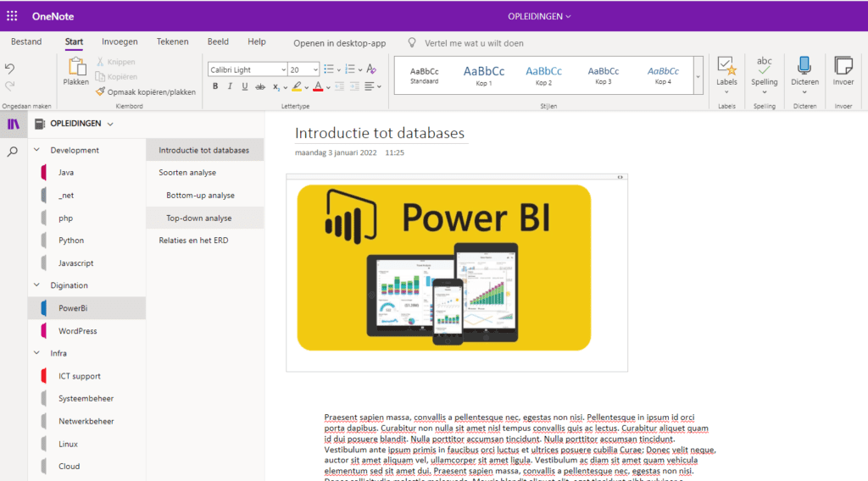Click the Power BI image
Image resolution: width=868 pixels, height=481 pixels.
pyautogui.click(x=444, y=268)
